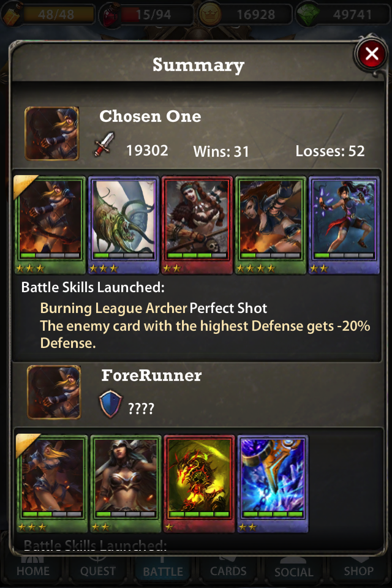Tap the red potion health icon
Screen dimensions: 392x588
click(x=111, y=15)
